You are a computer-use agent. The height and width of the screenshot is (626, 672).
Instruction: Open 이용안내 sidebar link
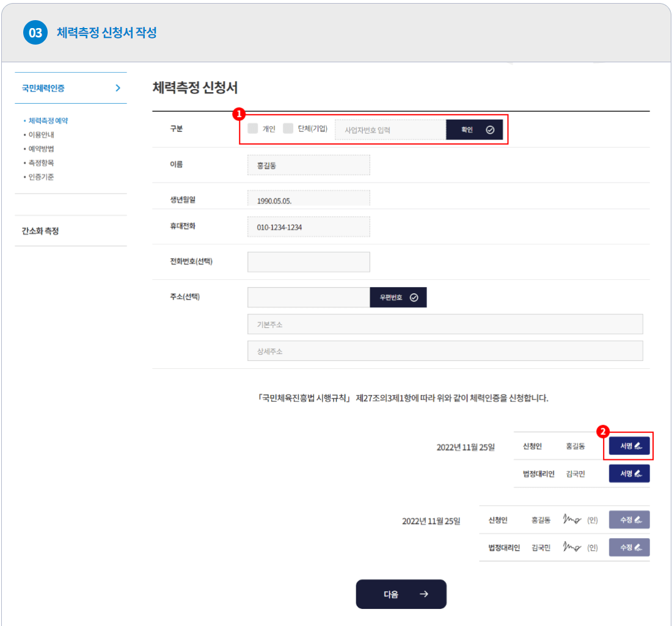click(x=41, y=134)
